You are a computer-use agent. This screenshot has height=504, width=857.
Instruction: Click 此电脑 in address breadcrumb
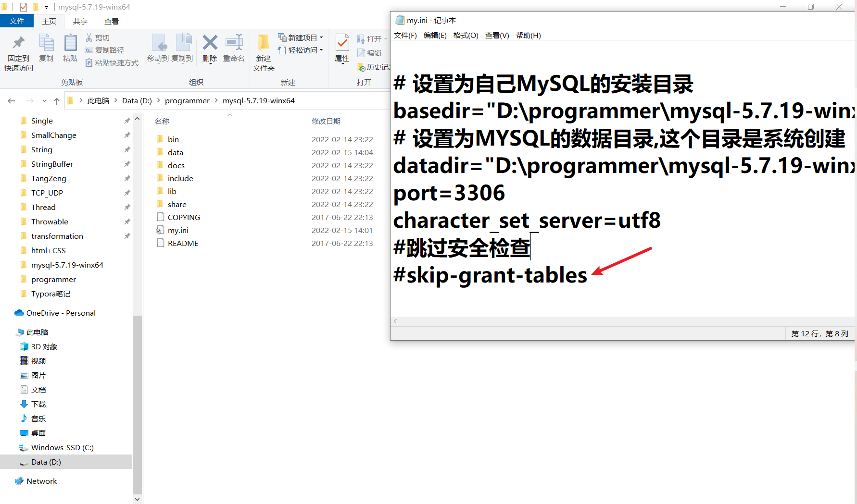click(x=98, y=100)
